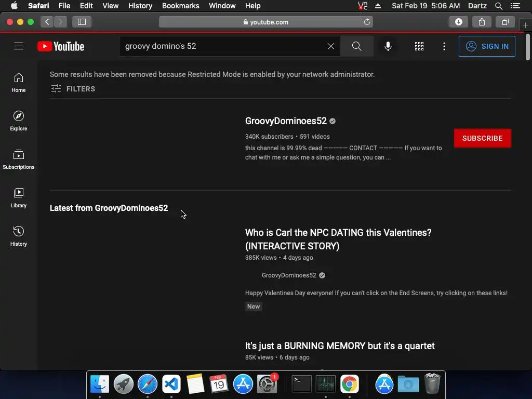The height and width of the screenshot is (399, 532).
Task: Open the Help menu
Action: click(x=253, y=6)
